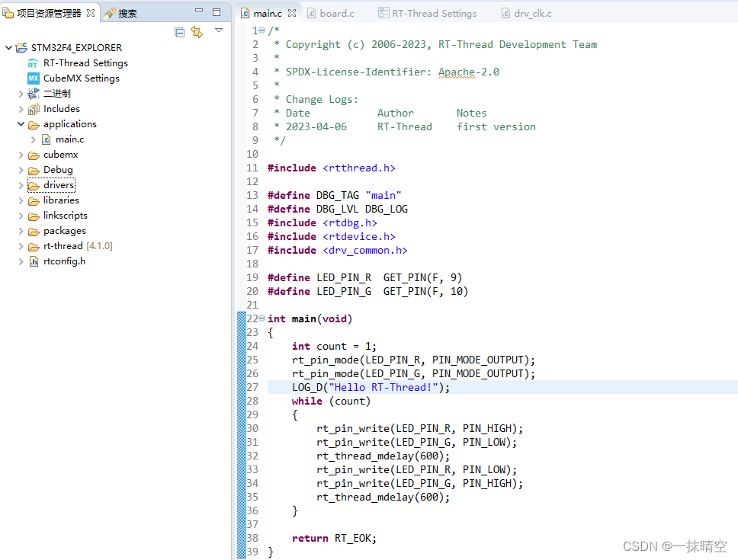This screenshot has height=560, width=738.
Task: Click rt_thread_mdelay(600) on line 32
Action: (x=383, y=456)
